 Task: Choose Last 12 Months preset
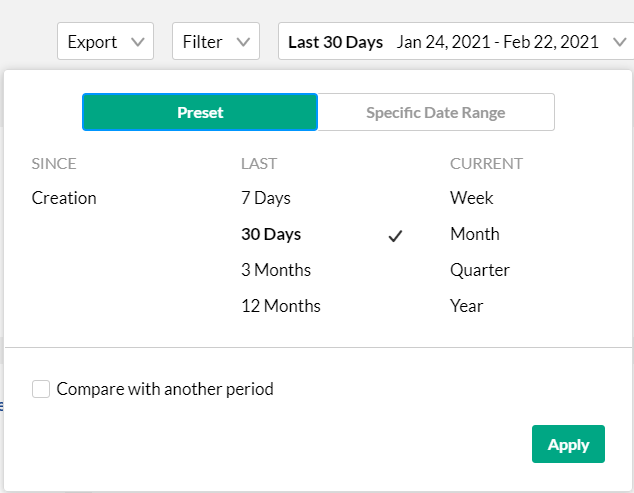click(281, 306)
